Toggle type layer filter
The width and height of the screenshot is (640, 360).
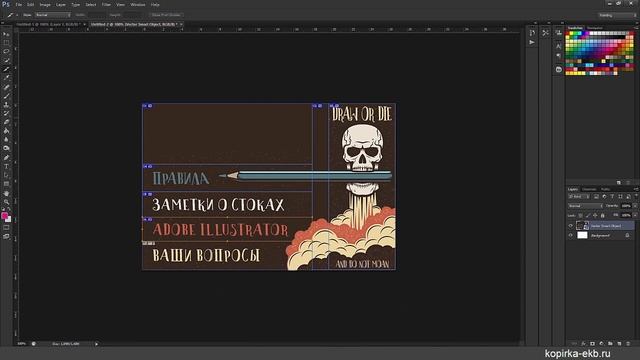pos(612,197)
